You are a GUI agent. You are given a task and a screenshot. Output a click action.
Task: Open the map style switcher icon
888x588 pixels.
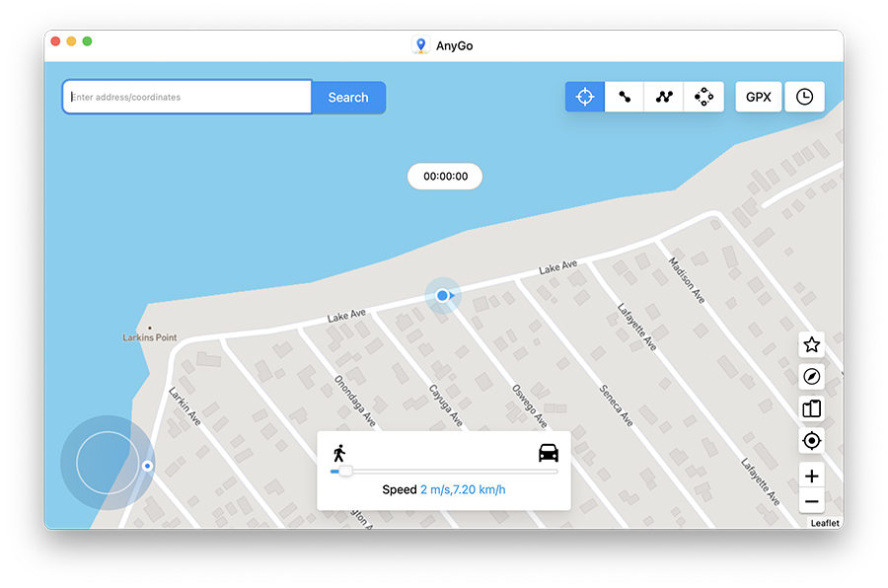point(811,408)
